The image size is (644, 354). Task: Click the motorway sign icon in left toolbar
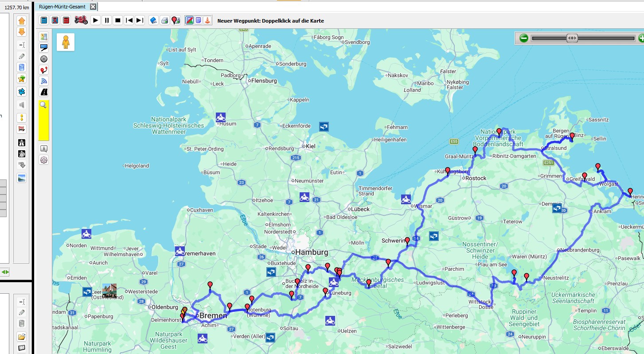21,143
